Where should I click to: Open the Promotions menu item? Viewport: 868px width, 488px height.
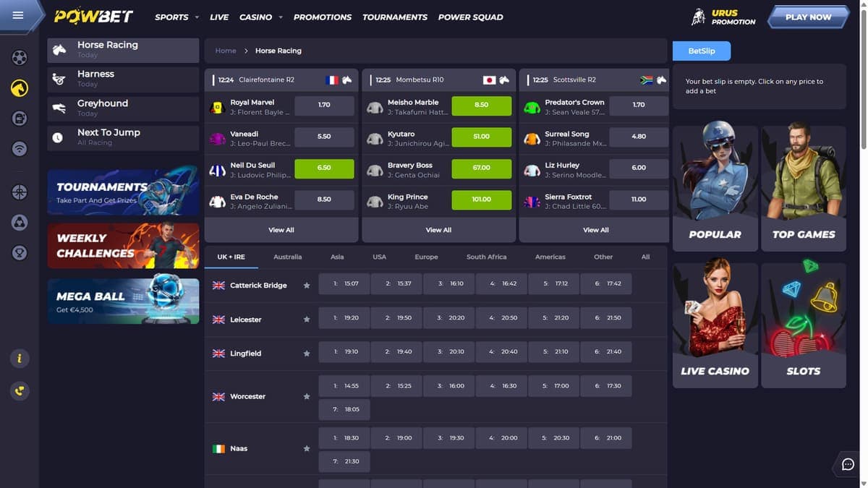(323, 17)
